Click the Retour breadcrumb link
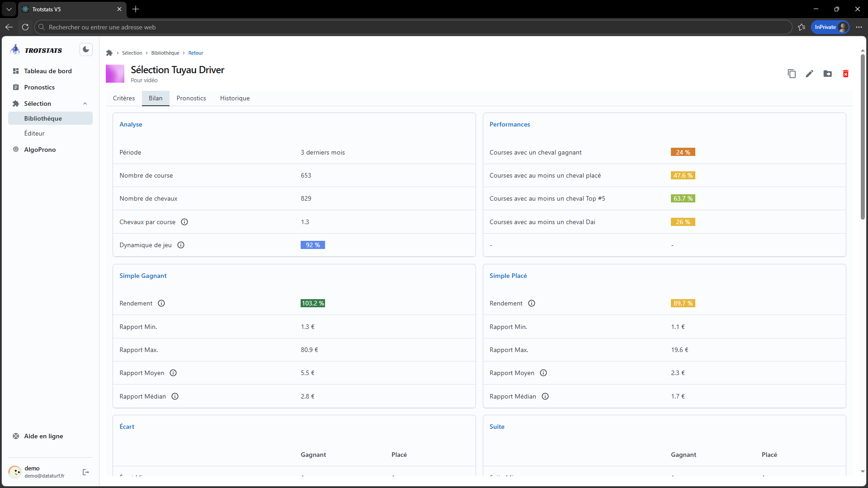 point(196,53)
